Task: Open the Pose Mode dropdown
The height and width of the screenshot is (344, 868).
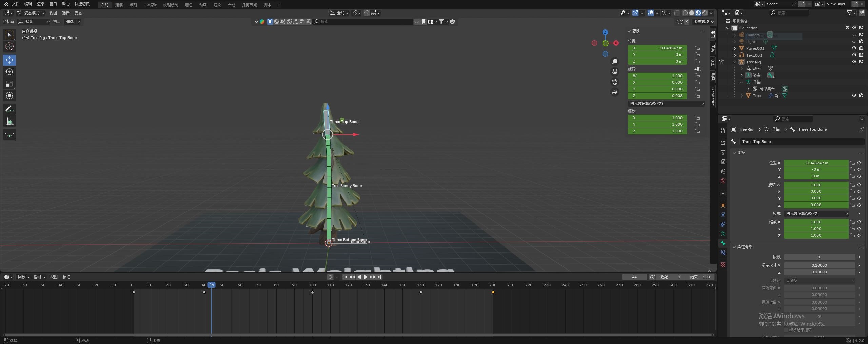Action: tap(31, 13)
